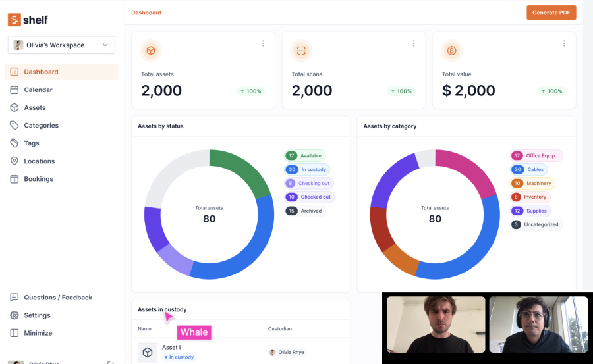The height and width of the screenshot is (364, 593).
Task: Select the Machinery category chip
Action: tap(533, 183)
